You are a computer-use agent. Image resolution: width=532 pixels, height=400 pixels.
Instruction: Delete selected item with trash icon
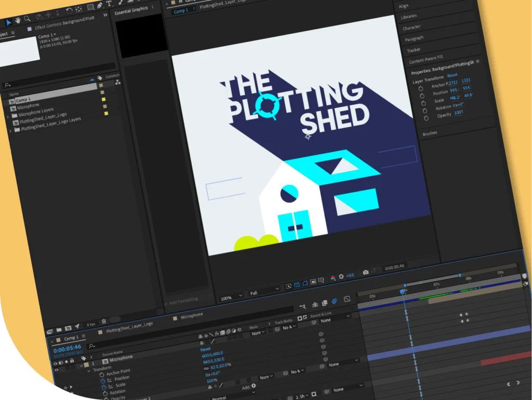coord(104,321)
